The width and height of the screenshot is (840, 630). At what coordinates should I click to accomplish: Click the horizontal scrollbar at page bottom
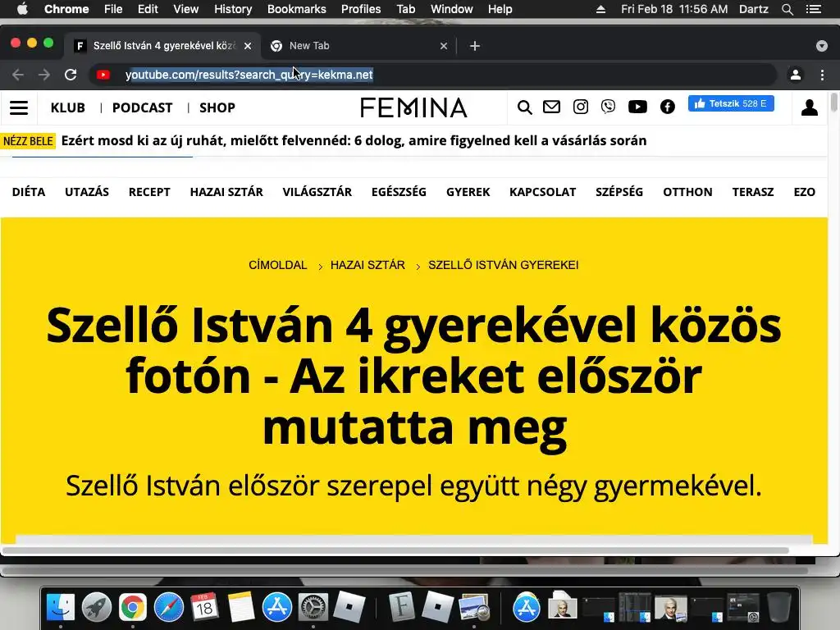tap(395, 550)
